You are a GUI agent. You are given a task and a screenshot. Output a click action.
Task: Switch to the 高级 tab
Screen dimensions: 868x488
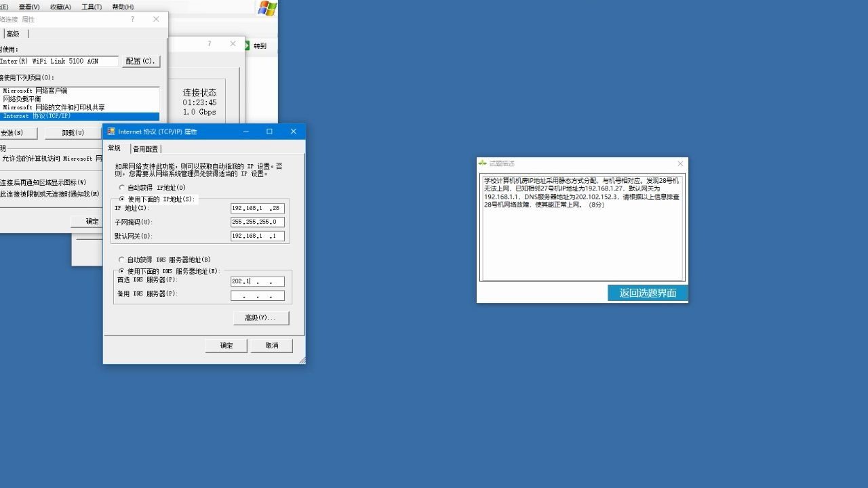[x=12, y=33]
